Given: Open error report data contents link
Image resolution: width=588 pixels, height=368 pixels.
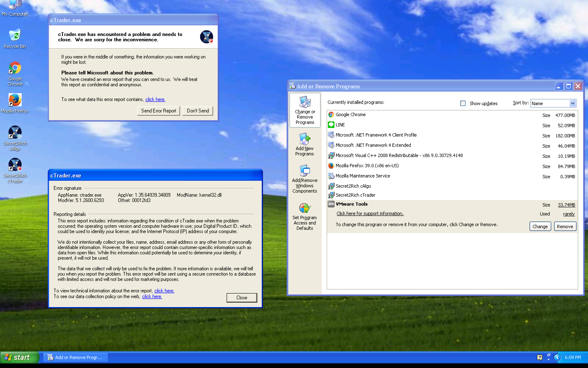Looking at the screenshot, I should point(155,99).
